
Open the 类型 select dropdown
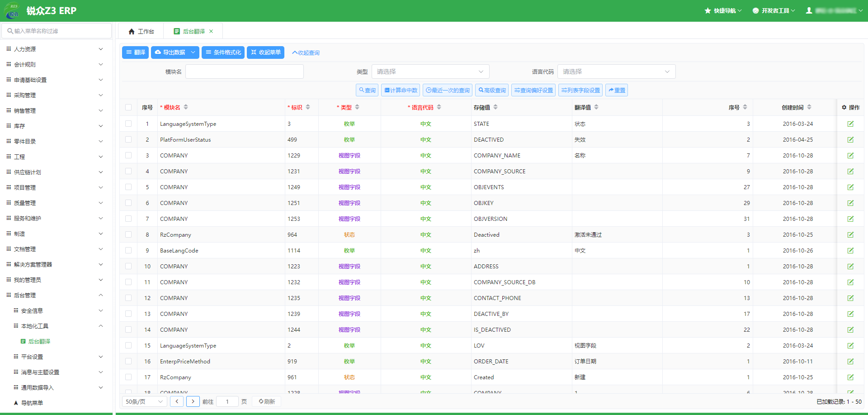click(430, 72)
